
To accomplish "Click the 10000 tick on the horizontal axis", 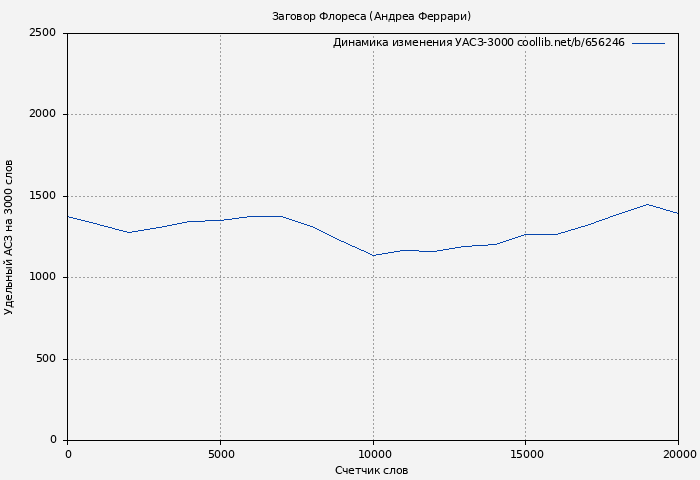I will click(x=373, y=454).
